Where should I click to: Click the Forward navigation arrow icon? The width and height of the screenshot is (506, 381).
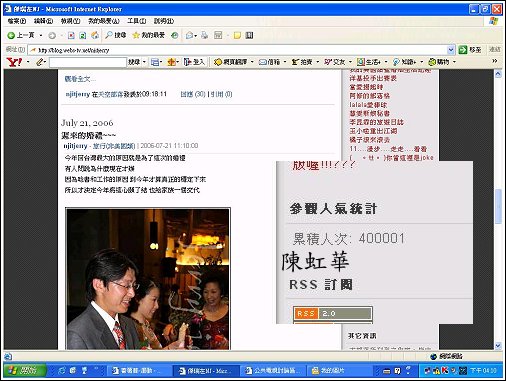coord(52,35)
